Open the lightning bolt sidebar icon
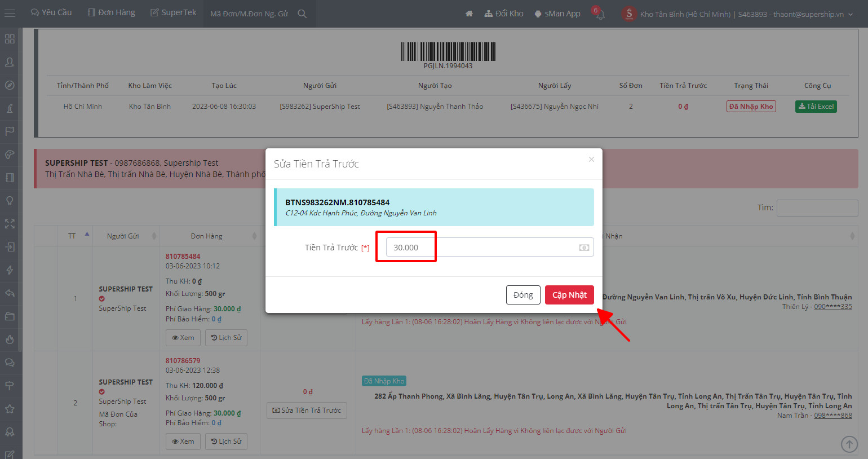 tap(10, 270)
